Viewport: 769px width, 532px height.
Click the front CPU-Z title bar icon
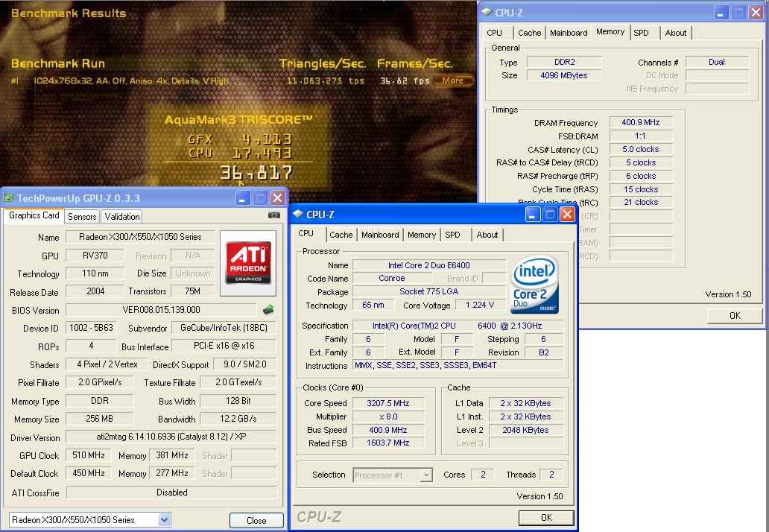pos(298,215)
